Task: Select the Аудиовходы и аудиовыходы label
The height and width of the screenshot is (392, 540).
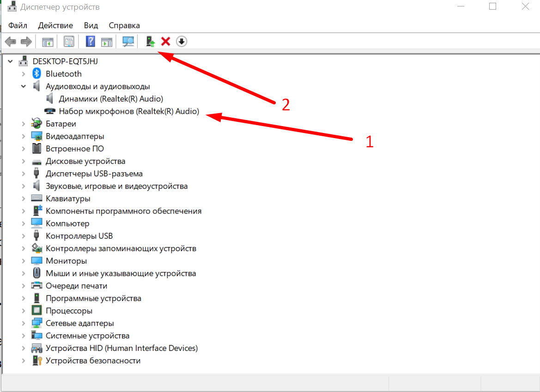Action: pyautogui.click(x=98, y=86)
